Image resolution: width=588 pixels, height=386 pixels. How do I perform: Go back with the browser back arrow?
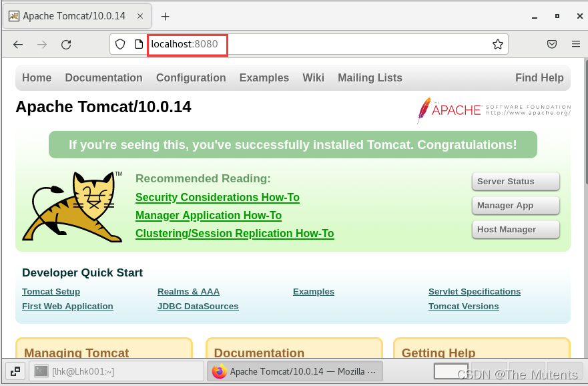(x=18, y=45)
